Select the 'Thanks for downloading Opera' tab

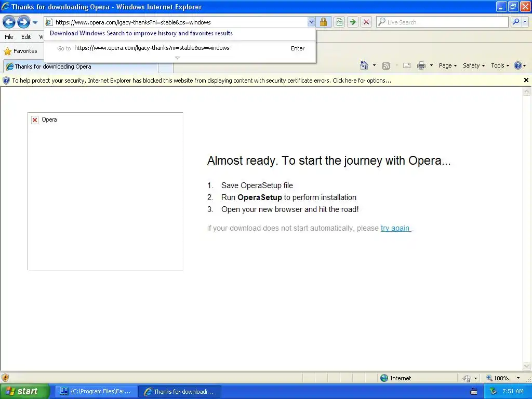[x=81, y=66]
